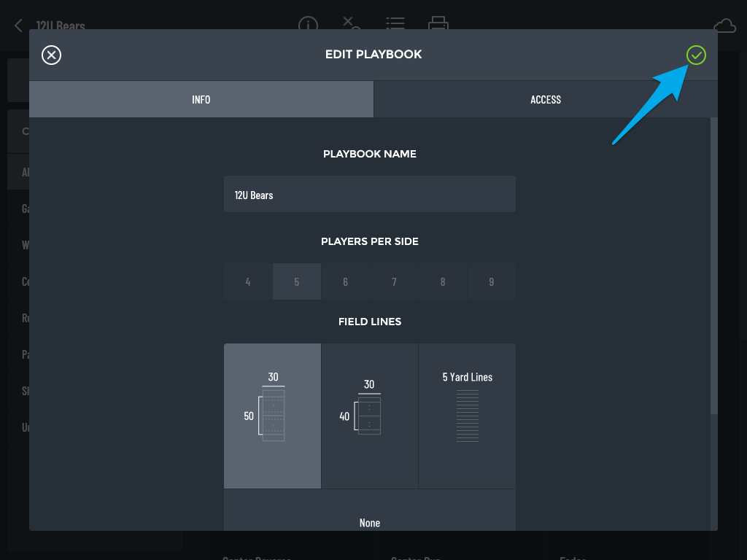Choose the 40 by 30 field lines option
This screenshot has height=560, width=747.
click(x=370, y=416)
